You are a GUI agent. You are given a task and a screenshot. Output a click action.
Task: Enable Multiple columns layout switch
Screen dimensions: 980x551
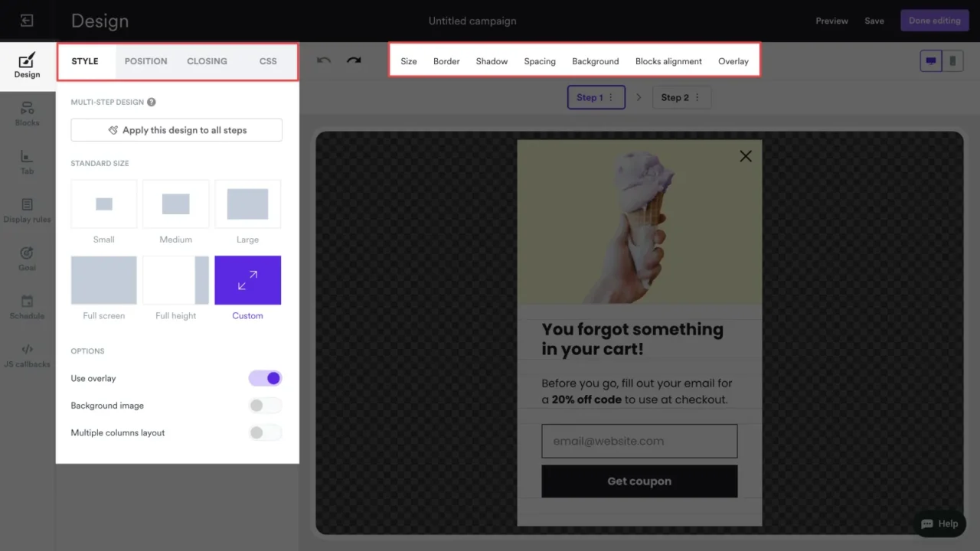pyautogui.click(x=265, y=433)
